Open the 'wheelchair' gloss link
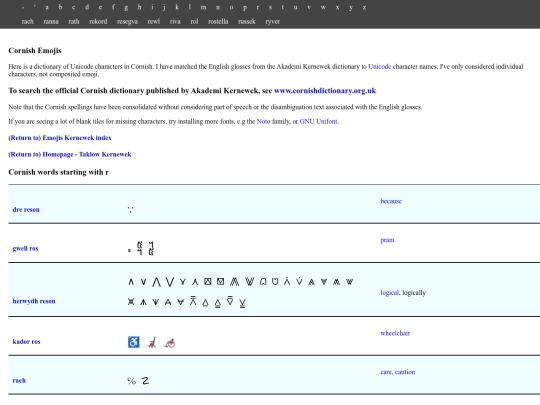 395,333
